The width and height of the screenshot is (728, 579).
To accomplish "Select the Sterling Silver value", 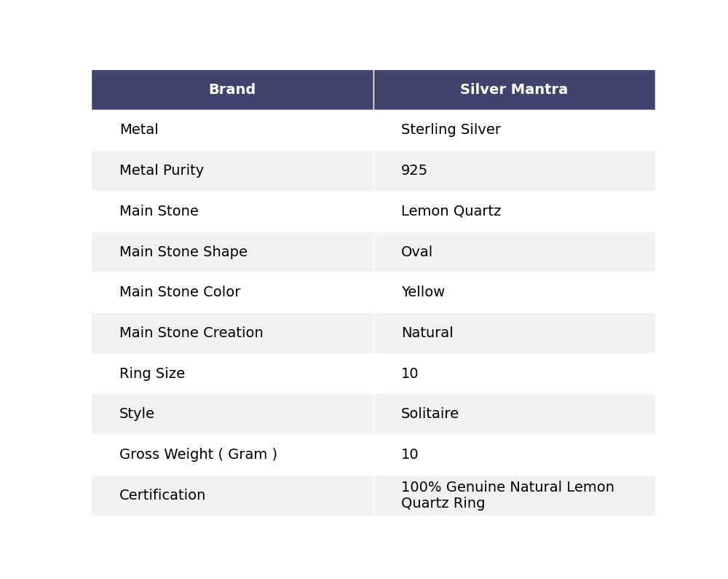I will (451, 130).
